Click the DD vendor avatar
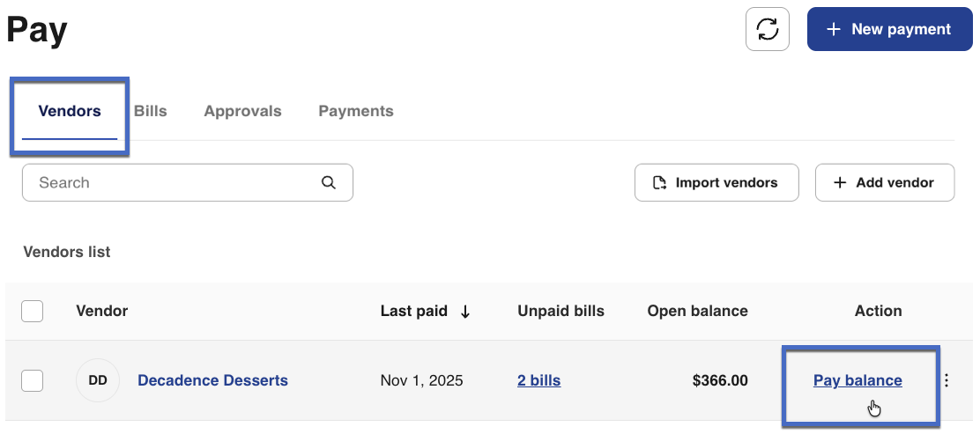 pyautogui.click(x=98, y=381)
